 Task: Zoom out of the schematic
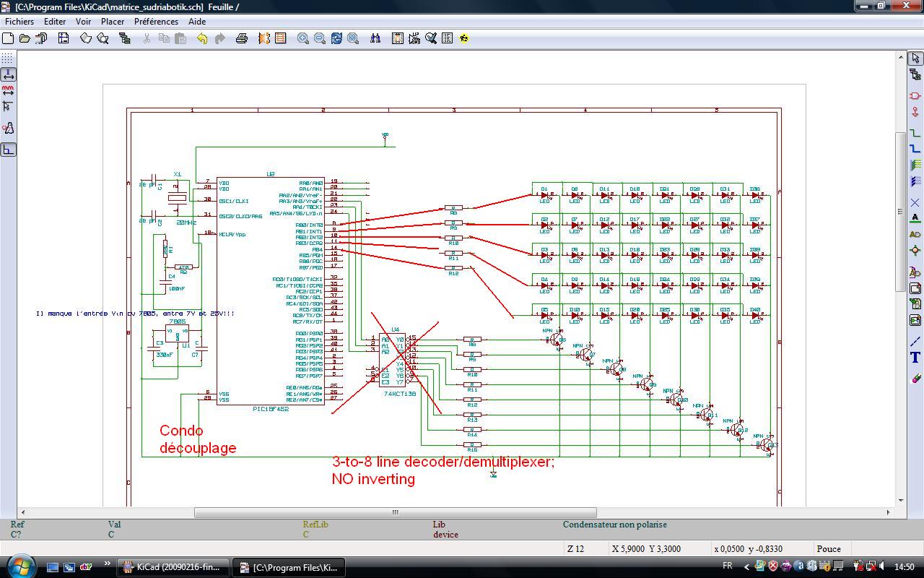[x=320, y=38]
